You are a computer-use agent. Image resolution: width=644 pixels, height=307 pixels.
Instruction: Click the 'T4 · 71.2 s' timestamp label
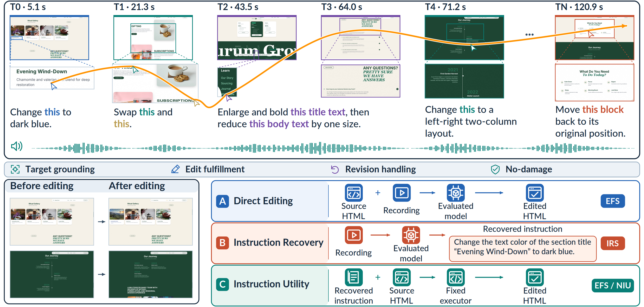tap(445, 7)
